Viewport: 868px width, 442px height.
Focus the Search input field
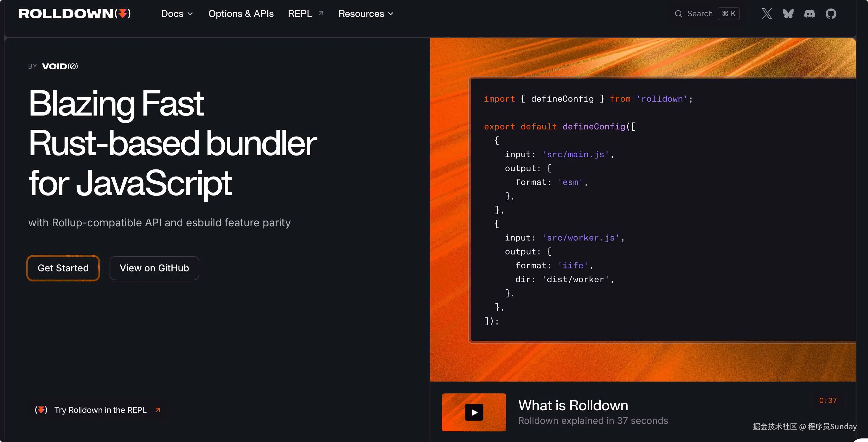700,14
